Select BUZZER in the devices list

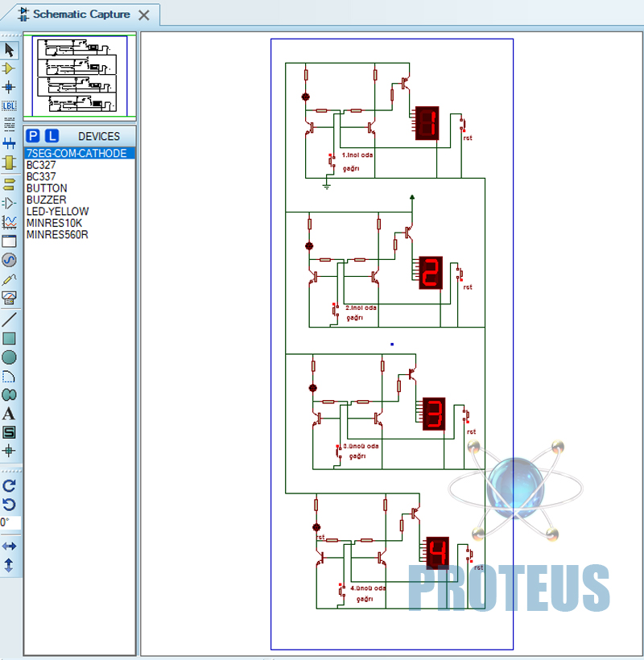click(x=47, y=200)
